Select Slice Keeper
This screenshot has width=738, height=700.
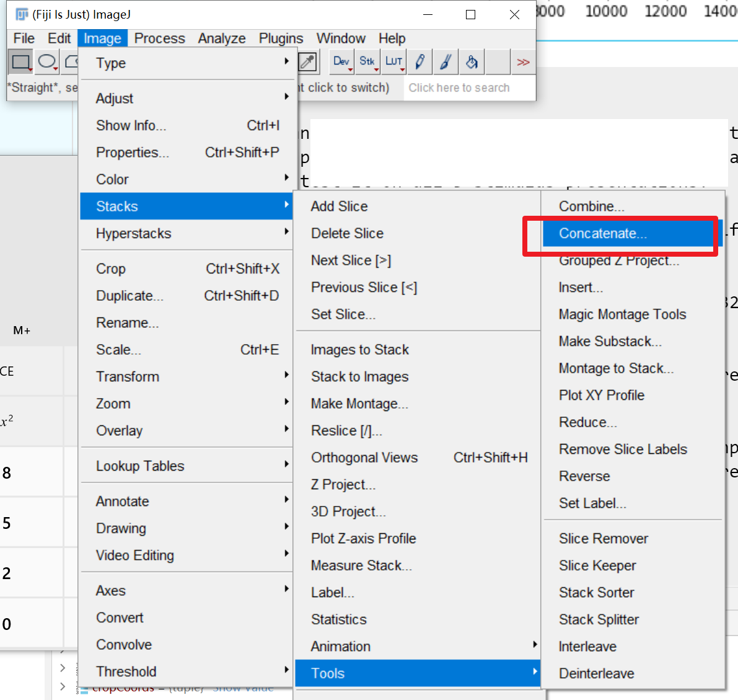(x=633, y=565)
